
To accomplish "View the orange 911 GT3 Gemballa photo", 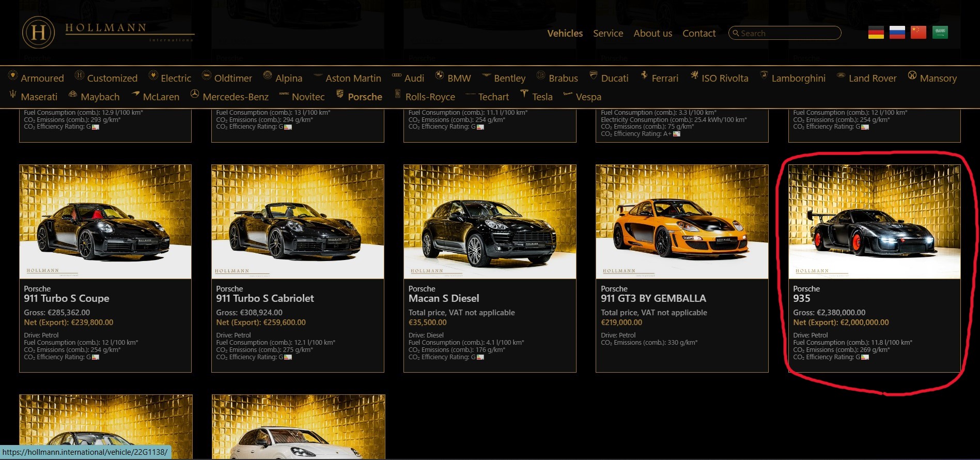I will pyautogui.click(x=681, y=221).
